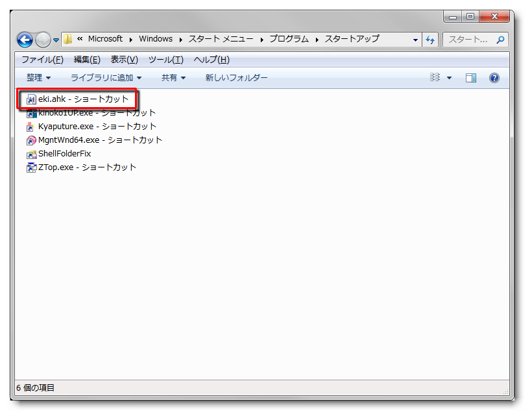The height and width of the screenshot is (418, 532).
Task: Select the Kyaputure.exe shortcut icon
Action: [x=30, y=127]
